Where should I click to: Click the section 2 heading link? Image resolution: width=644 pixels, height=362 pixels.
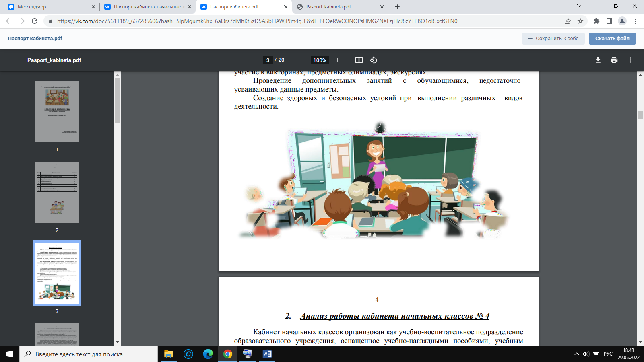(x=394, y=316)
